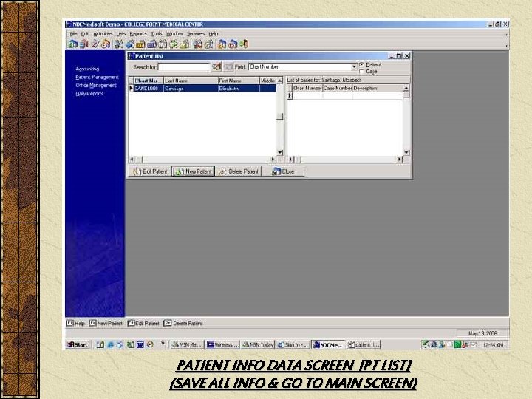
Task: Click the greyed icon left of Field label
Action: pyautogui.click(x=228, y=66)
